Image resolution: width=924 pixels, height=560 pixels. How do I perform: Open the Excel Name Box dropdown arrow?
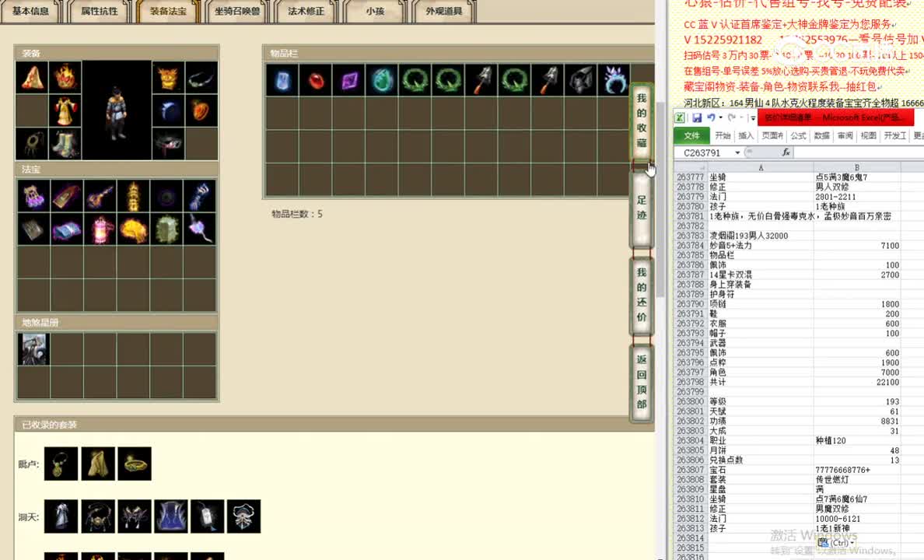pyautogui.click(x=737, y=152)
